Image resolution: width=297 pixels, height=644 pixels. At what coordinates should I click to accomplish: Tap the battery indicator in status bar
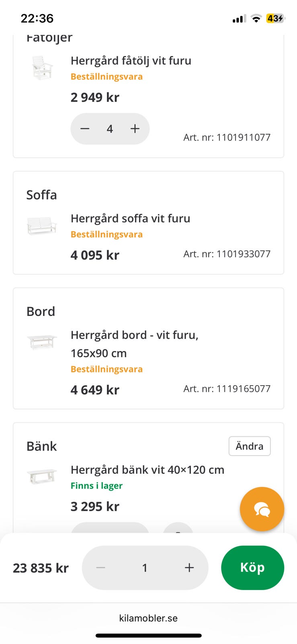(x=275, y=18)
